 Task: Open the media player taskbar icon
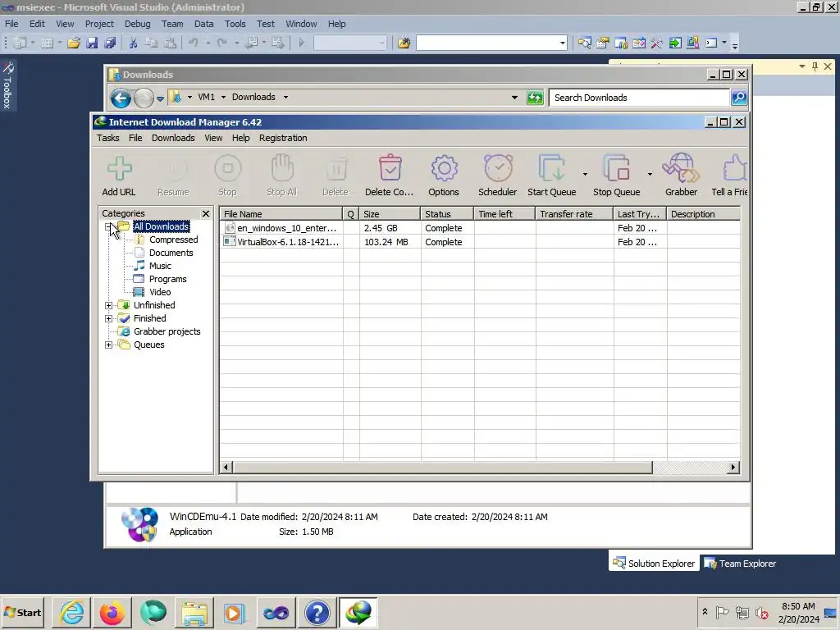coord(235,613)
